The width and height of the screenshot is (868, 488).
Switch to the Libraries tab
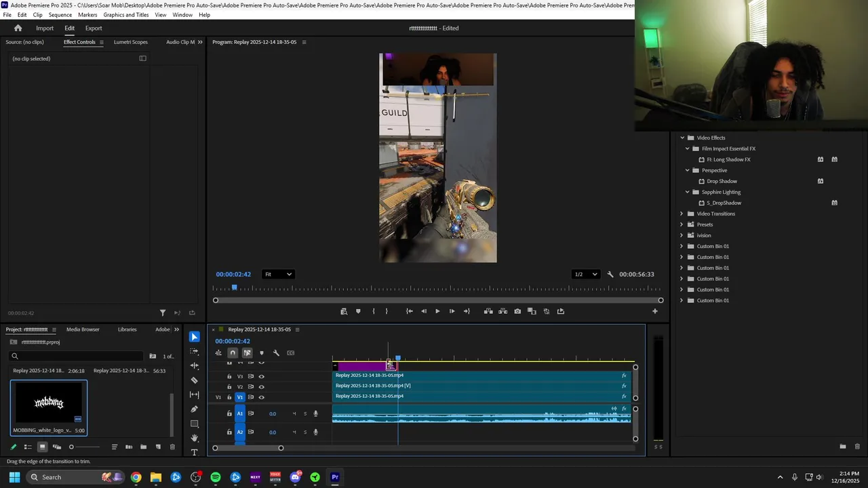(127, 329)
